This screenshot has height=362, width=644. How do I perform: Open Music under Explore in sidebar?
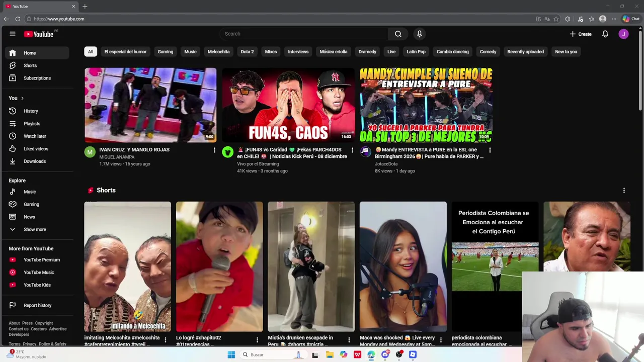tap(37, 192)
